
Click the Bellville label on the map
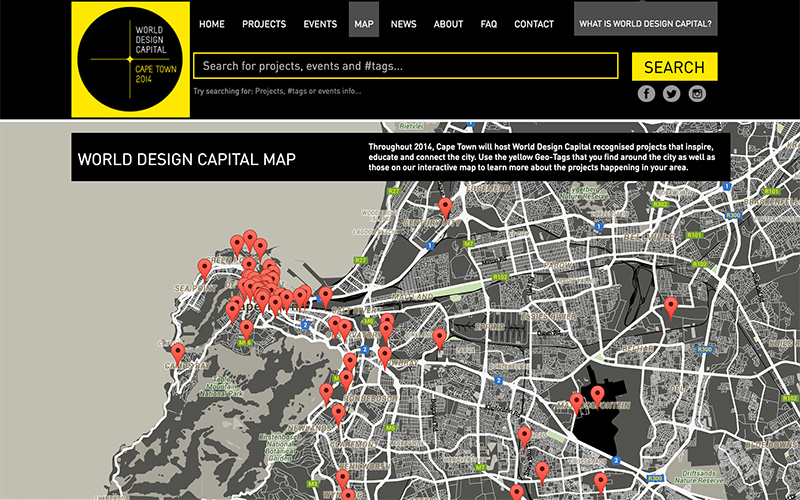coord(648,237)
